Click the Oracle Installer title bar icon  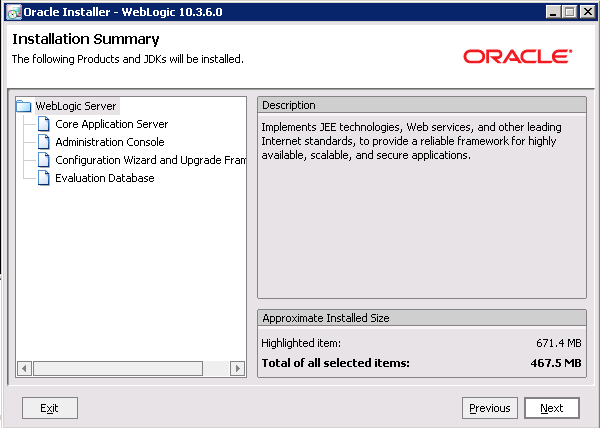(14, 12)
